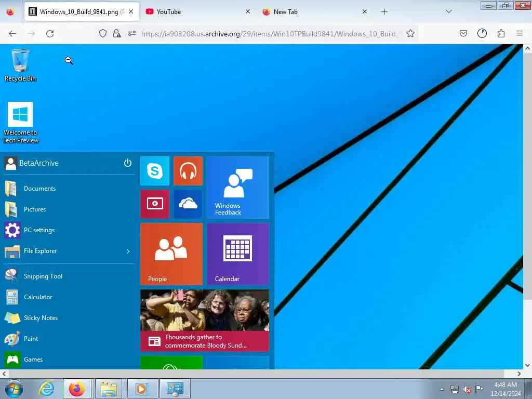
Task: Switch to the YouTube tab
Action: click(x=198, y=12)
